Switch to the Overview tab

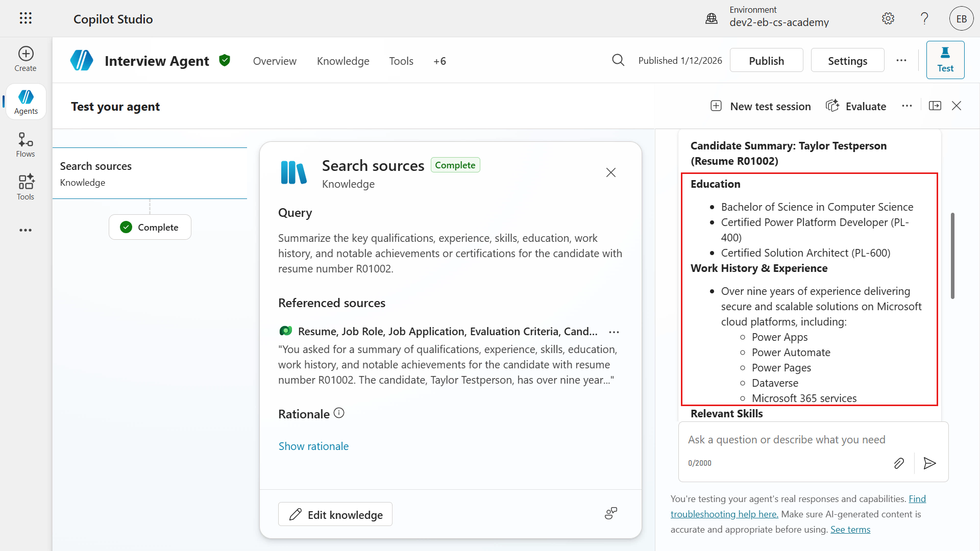tap(275, 61)
